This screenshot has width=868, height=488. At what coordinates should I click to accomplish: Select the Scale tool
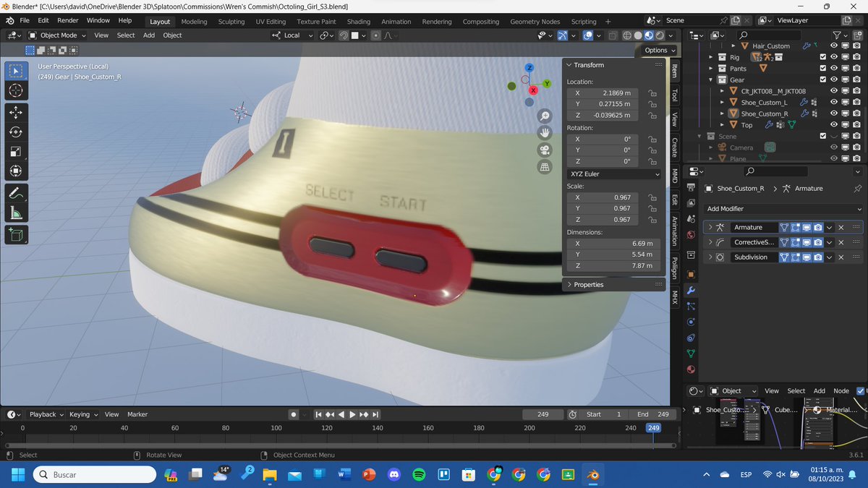click(17, 152)
